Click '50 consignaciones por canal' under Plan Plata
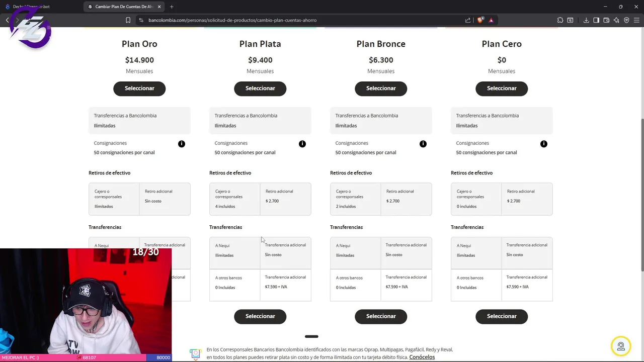This screenshot has height=362, width=644. click(x=245, y=152)
